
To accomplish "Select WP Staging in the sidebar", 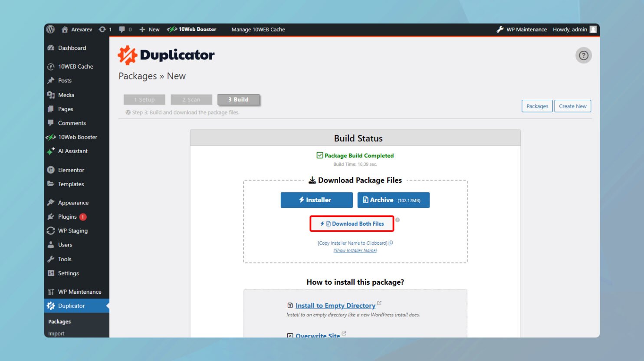I will click(72, 231).
